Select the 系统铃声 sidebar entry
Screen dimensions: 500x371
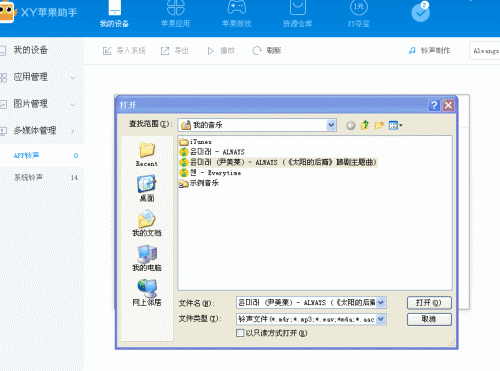42,177
